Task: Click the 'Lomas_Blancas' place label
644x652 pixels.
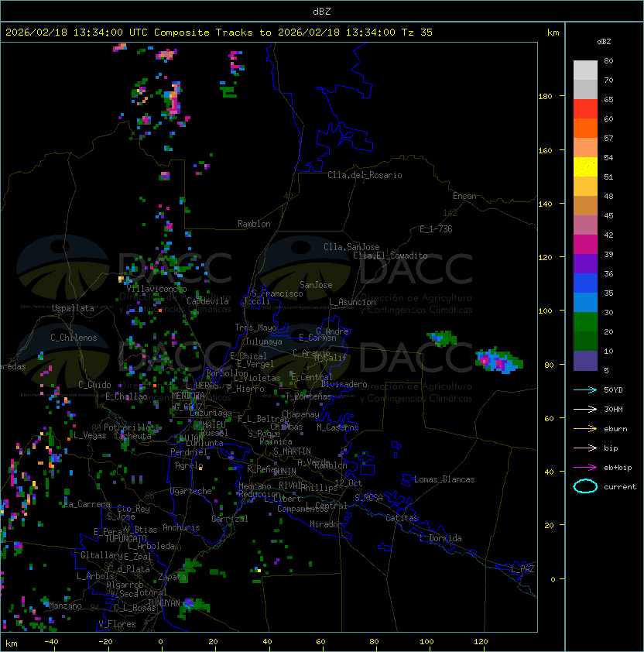Action: coord(444,479)
